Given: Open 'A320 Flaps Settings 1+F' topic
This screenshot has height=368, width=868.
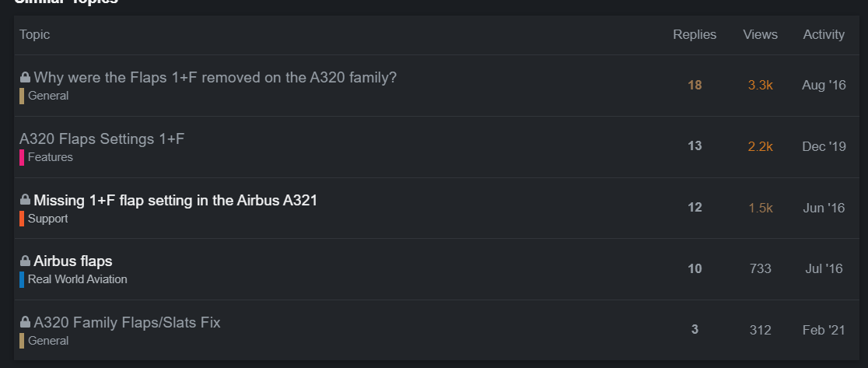Looking at the screenshot, I should tap(102, 139).
